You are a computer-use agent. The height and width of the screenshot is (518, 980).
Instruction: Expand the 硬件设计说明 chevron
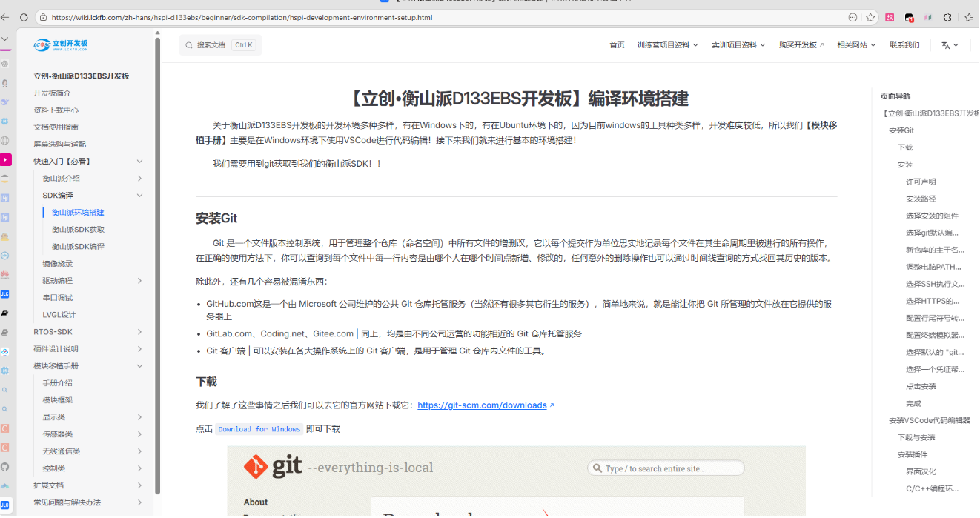tap(139, 349)
